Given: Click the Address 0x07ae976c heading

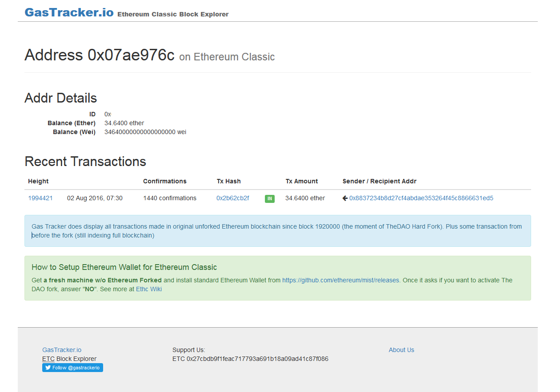Looking at the screenshot, I should coord(100,55).
